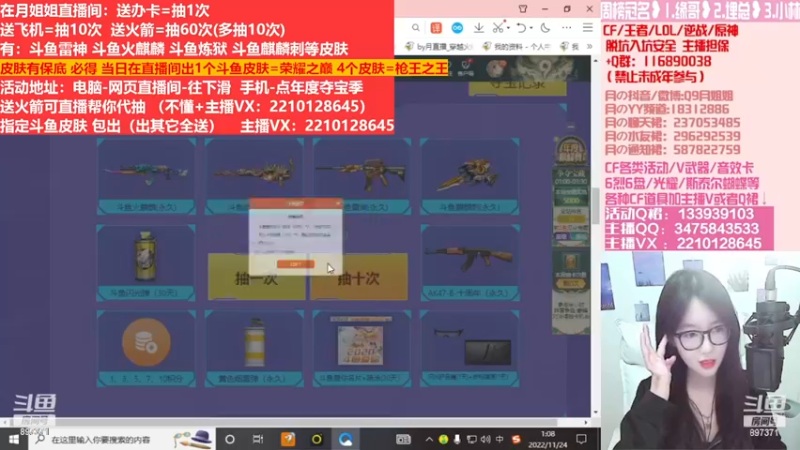Open the '我的资料 - 个人' bookmark
800x450 pixels.
[517, 46]
